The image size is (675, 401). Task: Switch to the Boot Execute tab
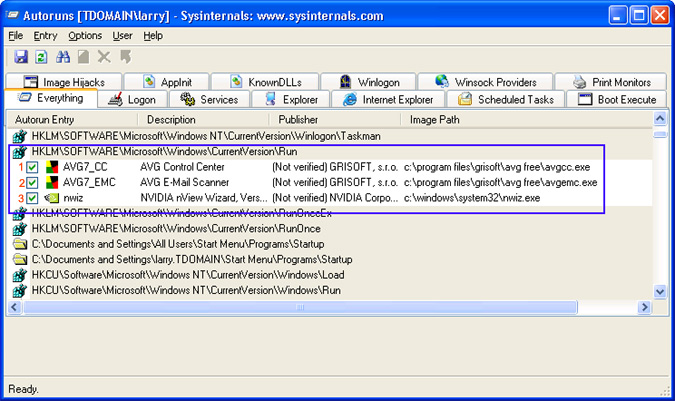tap(616, 99)
